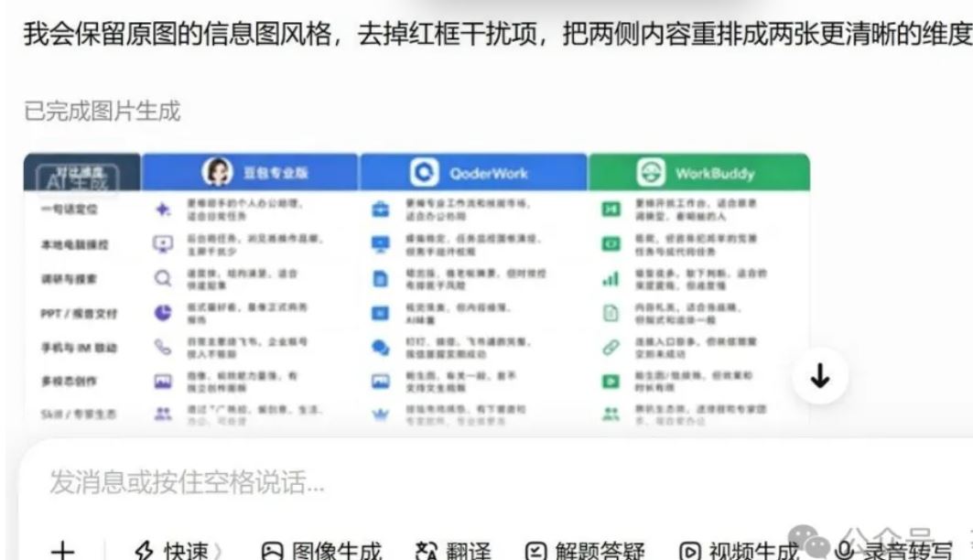Viewport: 973px width, 560px height.
Task: Click the scroll-to-bottom down arrow button
Action: (x=820, y=376)
